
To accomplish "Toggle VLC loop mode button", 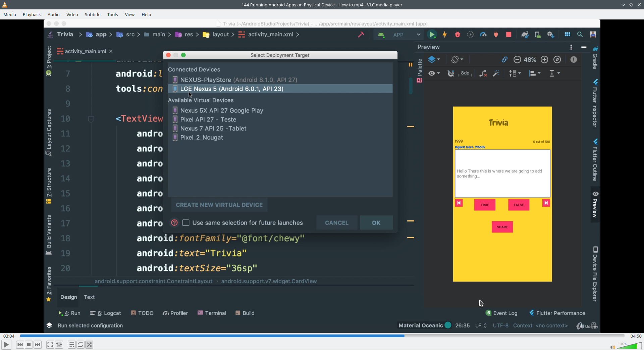I will [x=80, y=345].
